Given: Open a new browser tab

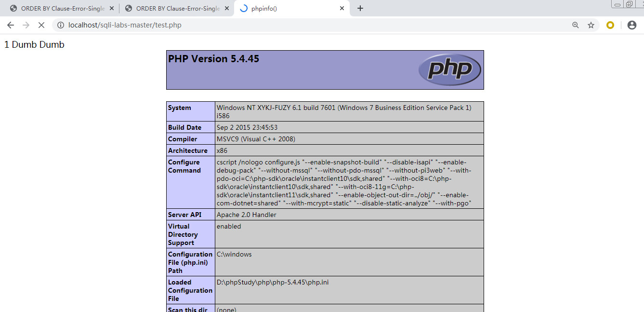Looking at the screenshot, I should pyautogui.click(x=360, y=8).
